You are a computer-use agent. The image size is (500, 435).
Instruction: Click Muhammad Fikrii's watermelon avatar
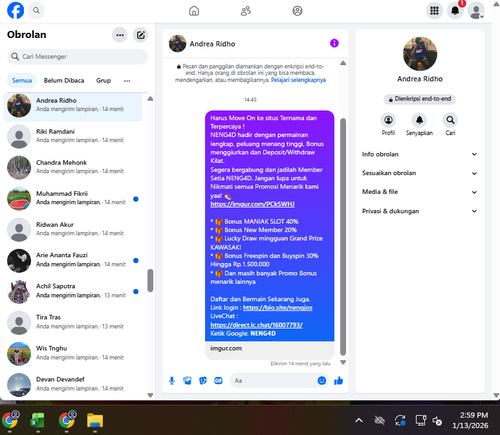click(19, 198)
